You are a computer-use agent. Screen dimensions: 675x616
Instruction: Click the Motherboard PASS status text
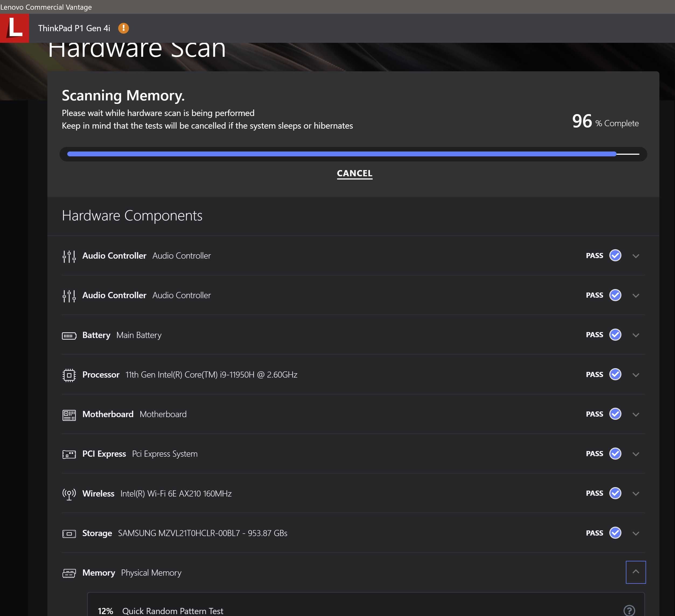pyautogui.click(x=594, y=414)
